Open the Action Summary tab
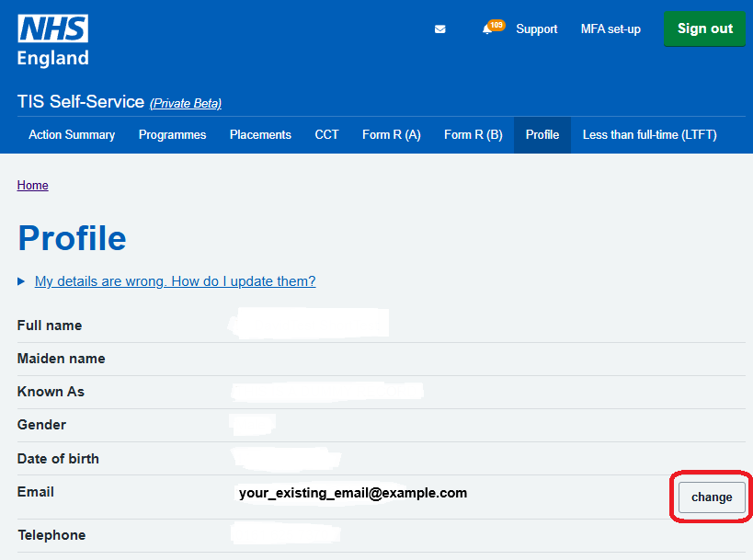Screen dimensions: 753x560 point(72,135)
